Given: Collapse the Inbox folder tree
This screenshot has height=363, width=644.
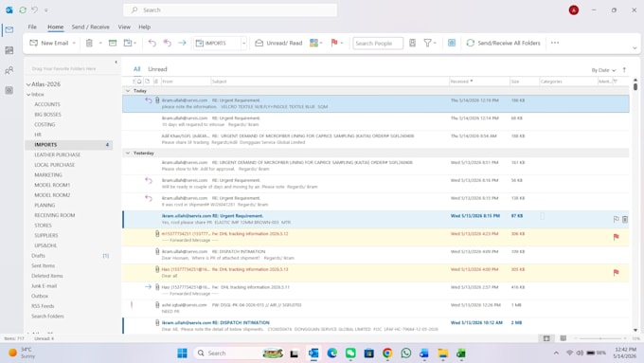Looking at the screenshot, I should 28,95.
